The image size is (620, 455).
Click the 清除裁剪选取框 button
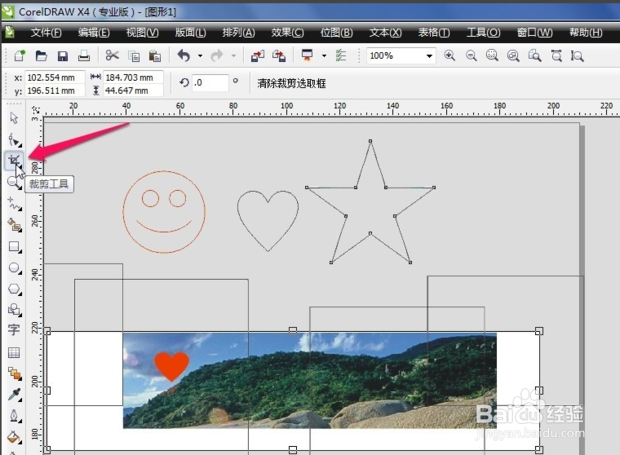tap(291, 83)
